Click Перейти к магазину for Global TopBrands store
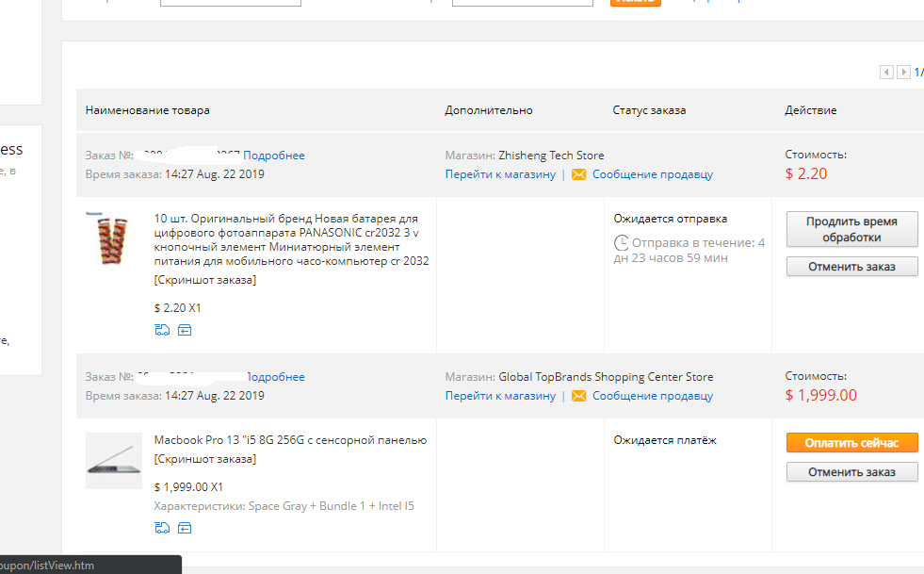Viewport: 924px width, 574px height. [500, 396]
